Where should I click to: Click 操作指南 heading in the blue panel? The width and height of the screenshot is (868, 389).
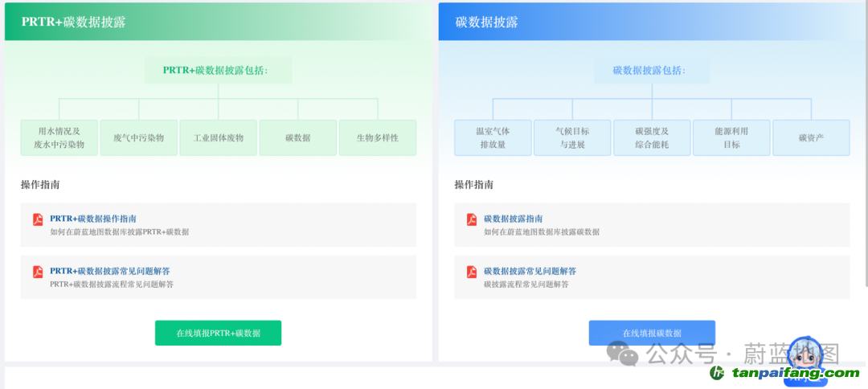474,185
